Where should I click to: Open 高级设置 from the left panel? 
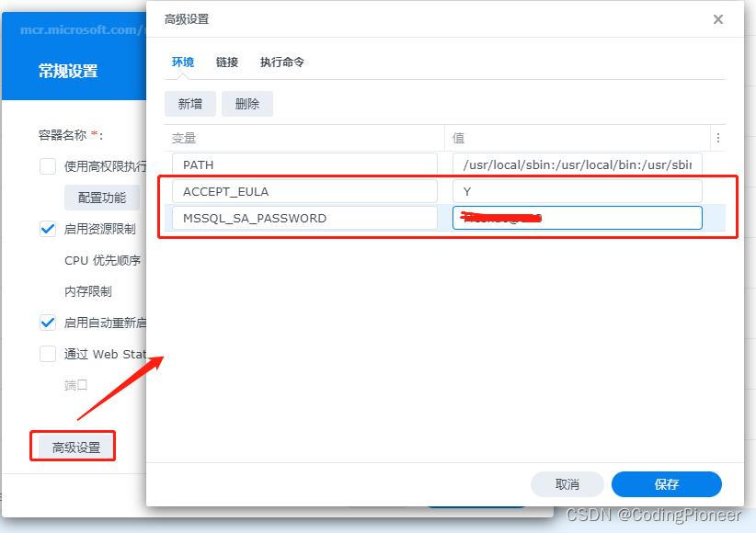(x=72, y=446)
